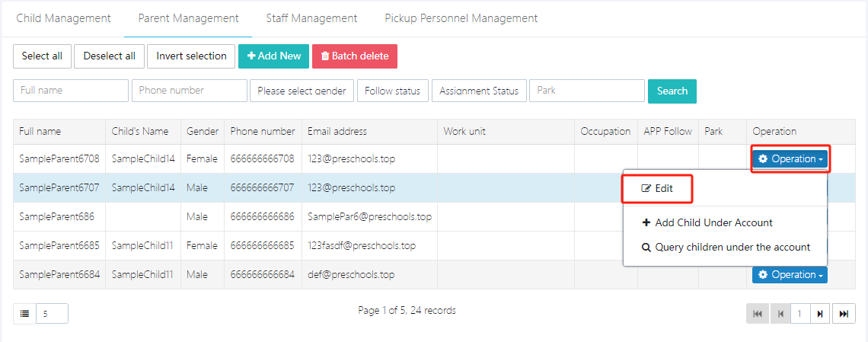
Task: Go to the next page arrow
Action: 820,313
